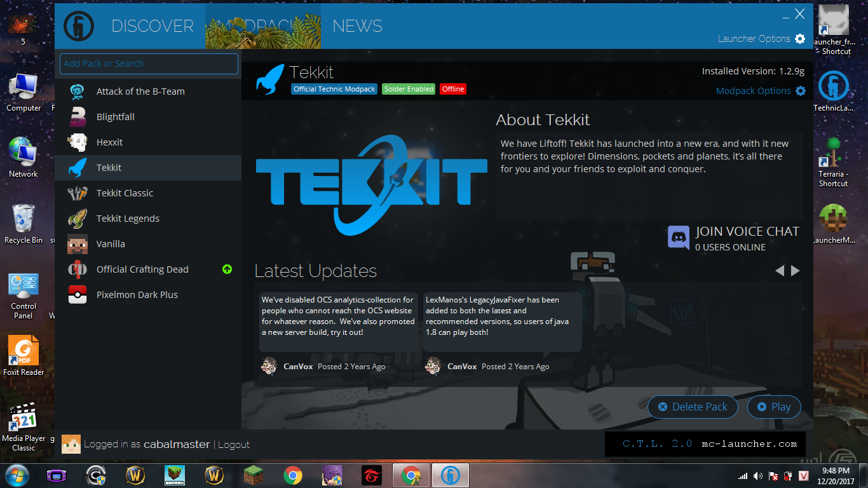
Task: Click the Attack of the B-Team icon
Action: 77,91
